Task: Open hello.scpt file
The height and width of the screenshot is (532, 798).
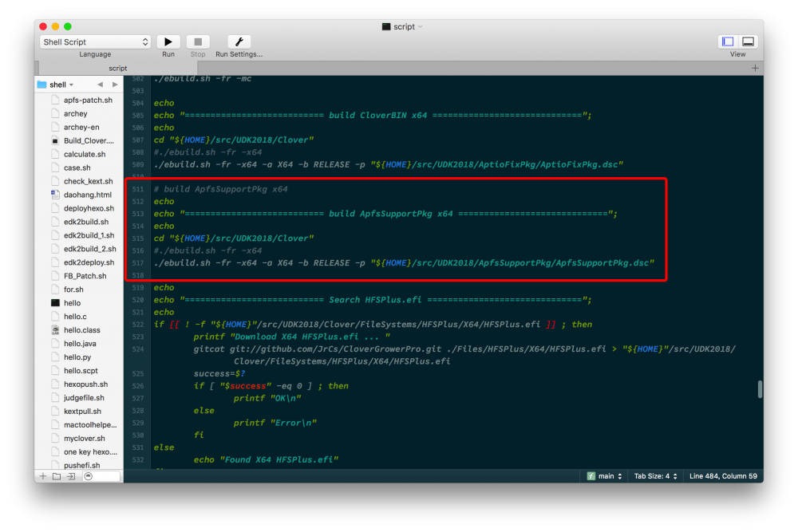Action: (x=81, y=371)
